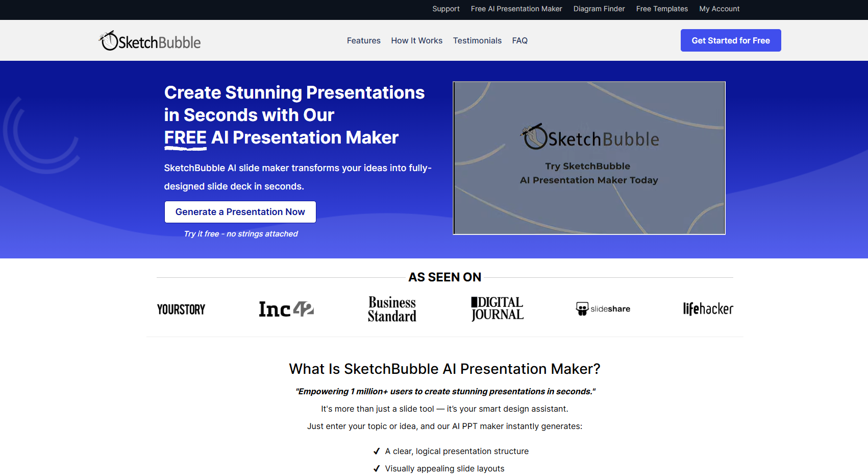Click the Inc42 logo
The height and width of the screenshot is (476, 868).
pos(286,309)
